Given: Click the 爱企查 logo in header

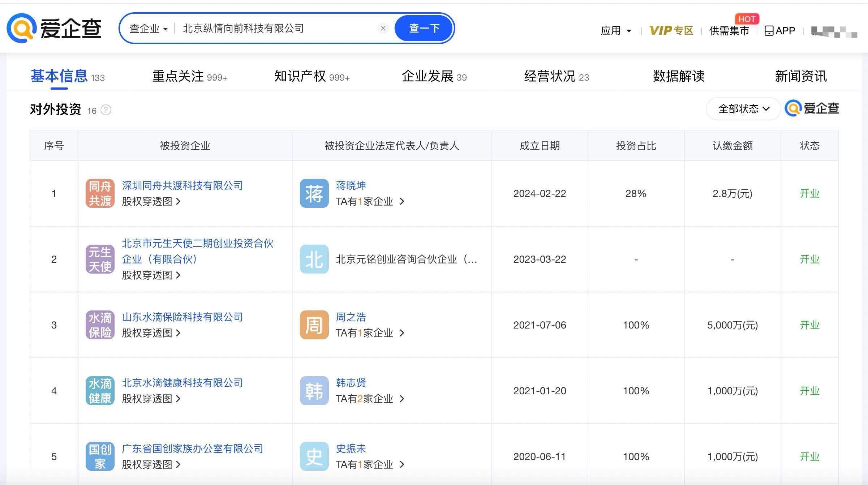Looking at the screenshot, I should [54, 28].
